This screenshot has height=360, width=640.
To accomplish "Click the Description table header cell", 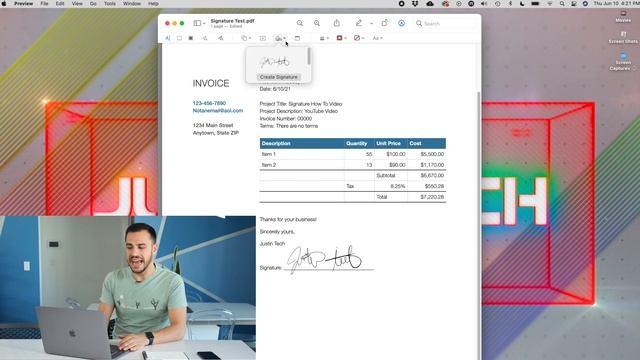I will (302, 143).
